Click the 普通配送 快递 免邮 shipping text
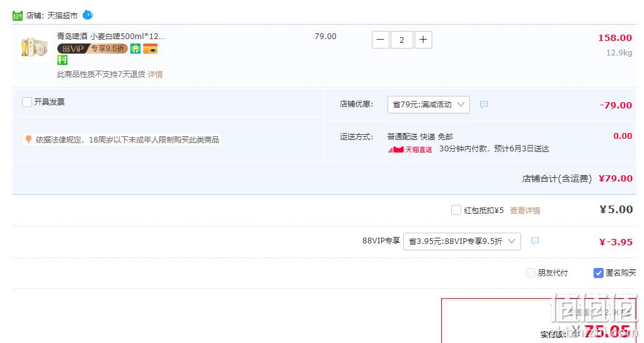 point(420,136)
